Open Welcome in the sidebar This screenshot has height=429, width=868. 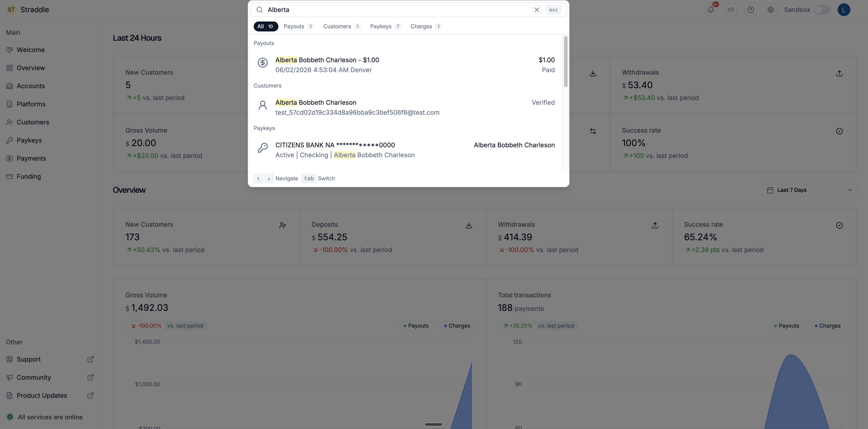51,50
